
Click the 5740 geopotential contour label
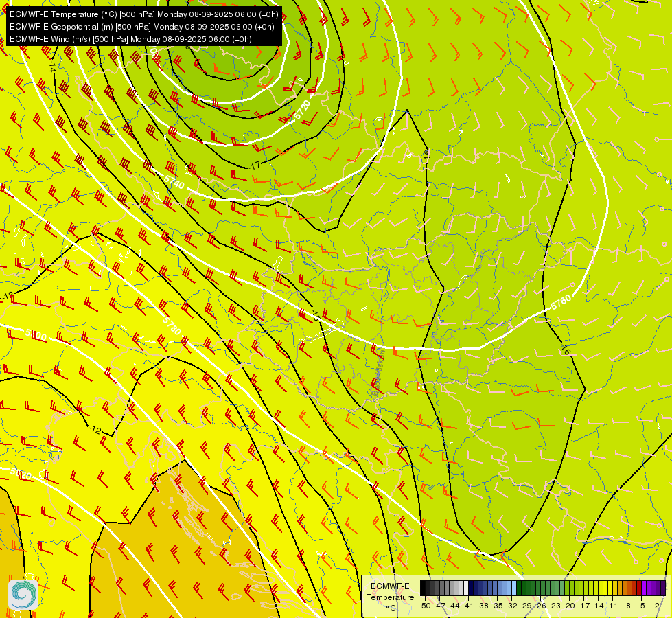pos(174,182)
